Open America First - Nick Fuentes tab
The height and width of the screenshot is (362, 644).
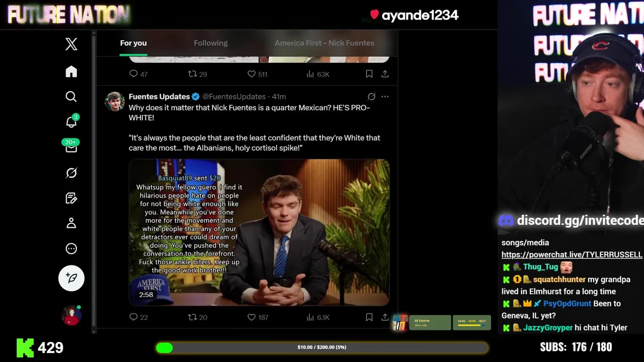click(325, 43)
